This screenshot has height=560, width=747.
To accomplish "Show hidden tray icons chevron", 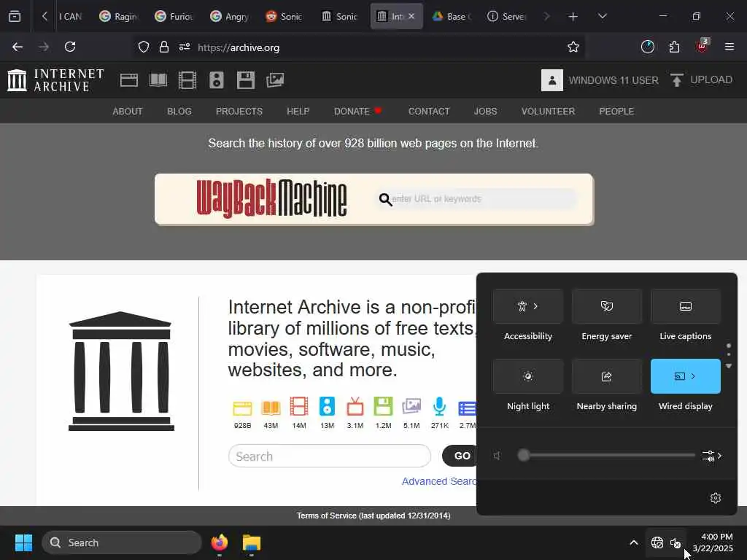I will (634, 542).
